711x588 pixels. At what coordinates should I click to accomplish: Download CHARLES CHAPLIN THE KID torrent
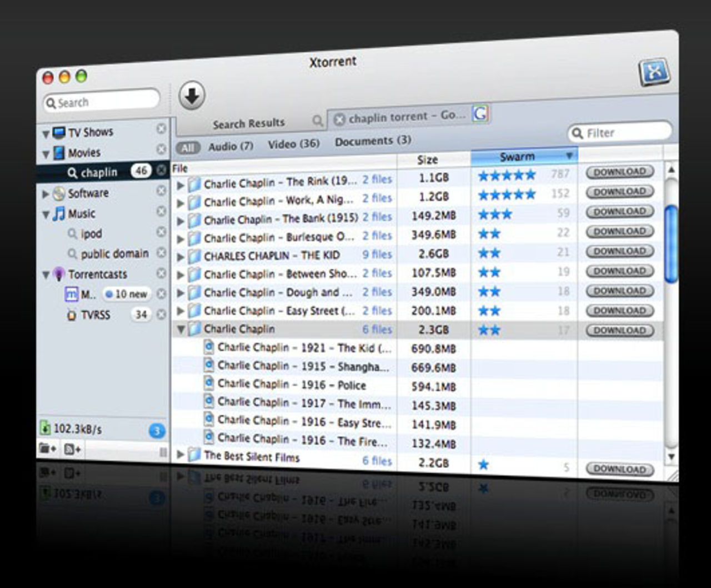[x=619, y=251]
